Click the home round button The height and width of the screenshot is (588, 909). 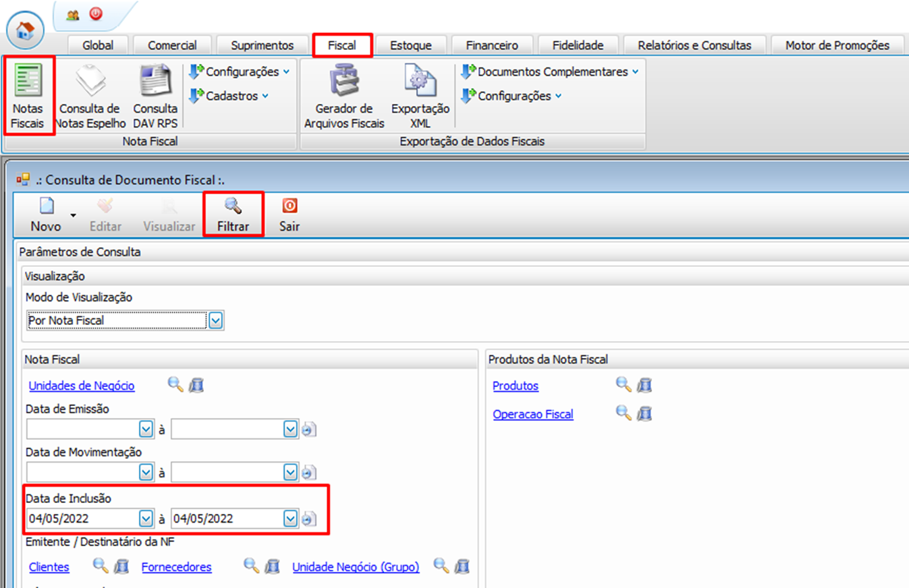(x=25, y=30)
